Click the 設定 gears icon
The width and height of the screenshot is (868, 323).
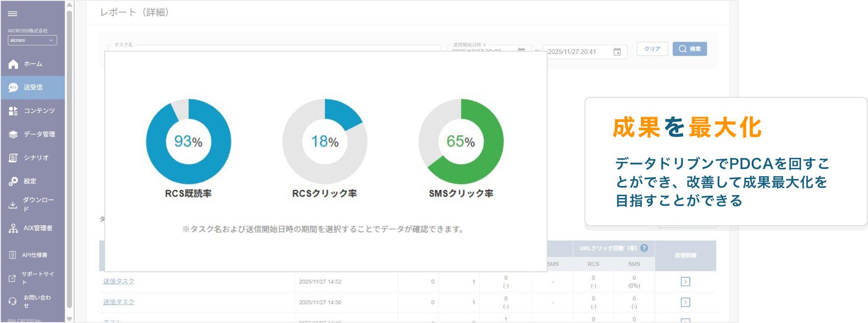(13, 181)
